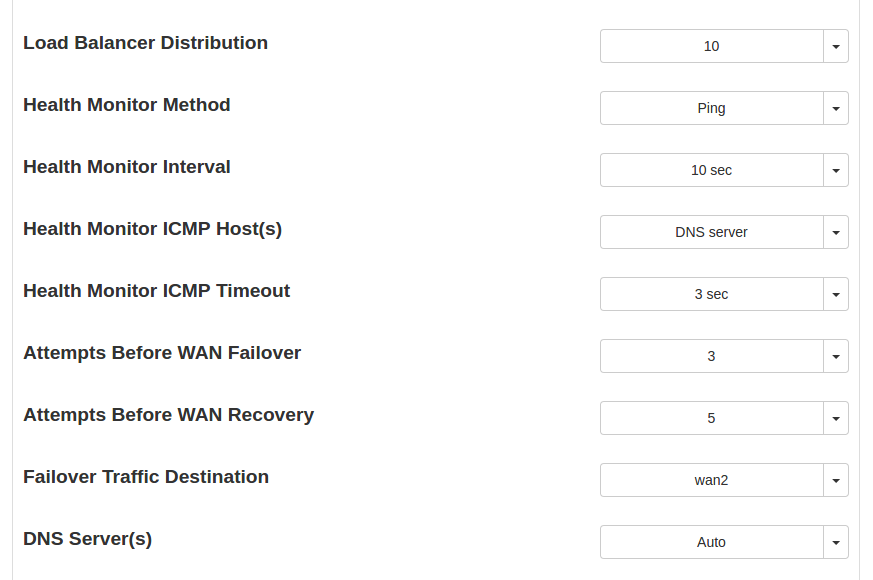The width and height of the screenshot is (873, 580).
Task: Click the Attempts Before WAN Recovery arrow
Action: (836, 418)
